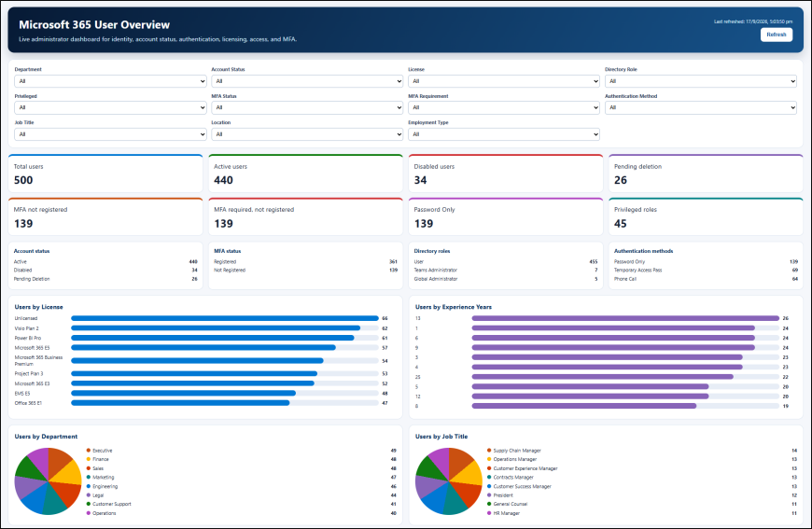Screen dimensions: 812x529
Task: Open the Employment Type filter dropdown
Action: (x=504, y=134)
